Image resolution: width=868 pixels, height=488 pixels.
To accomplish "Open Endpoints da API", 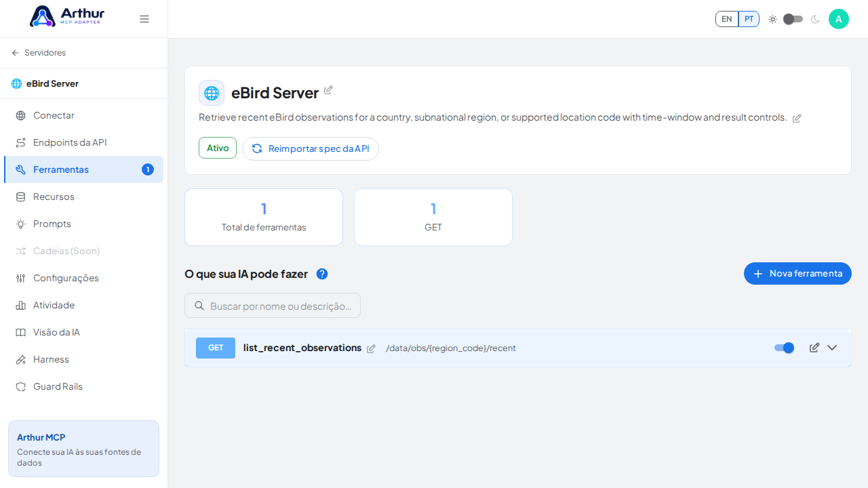I will pos(83,142).
